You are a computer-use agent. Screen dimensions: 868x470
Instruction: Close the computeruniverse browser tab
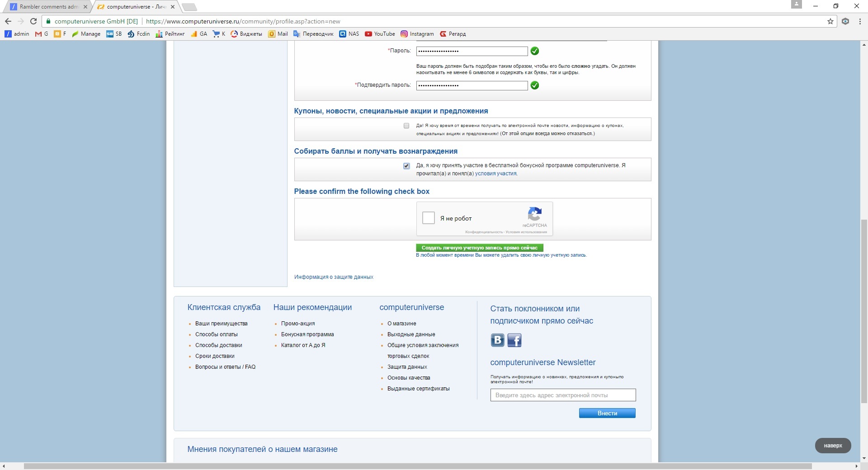173,7
